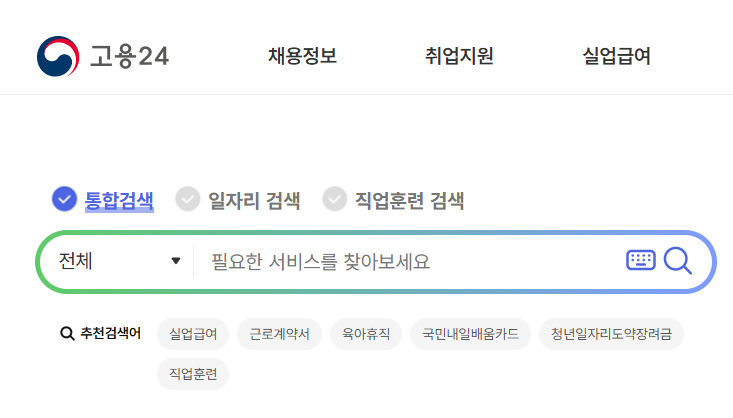Screen dimensions: 733x418
Task: Click the 추천검색어 magnifier icon
Action: click(67, 334)
